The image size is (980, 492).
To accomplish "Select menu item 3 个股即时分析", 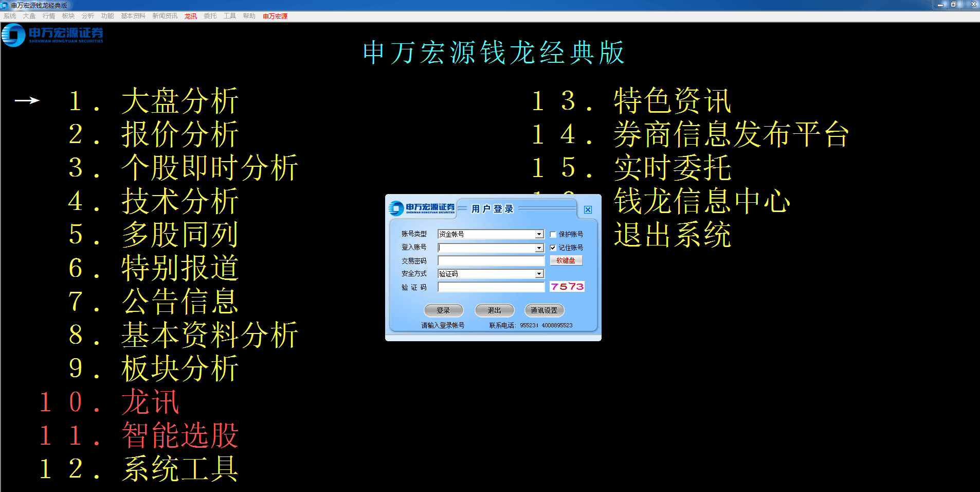I will coord(183,167).
